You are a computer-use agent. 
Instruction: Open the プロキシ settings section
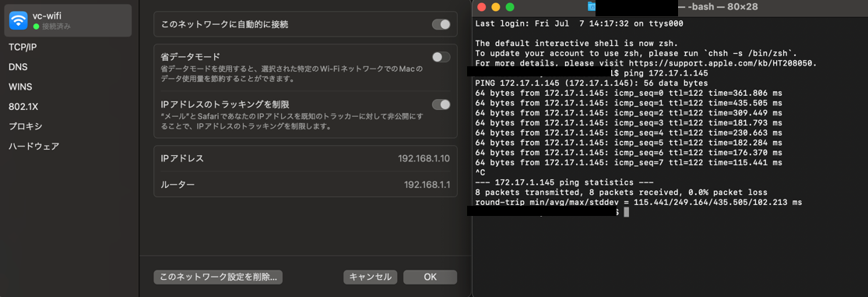click(x=25, y=126)
